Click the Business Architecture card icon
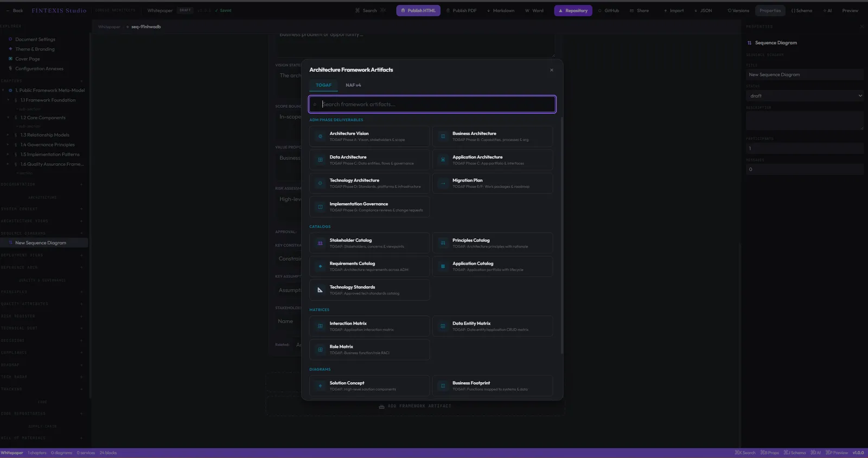 tap(443, 137)
